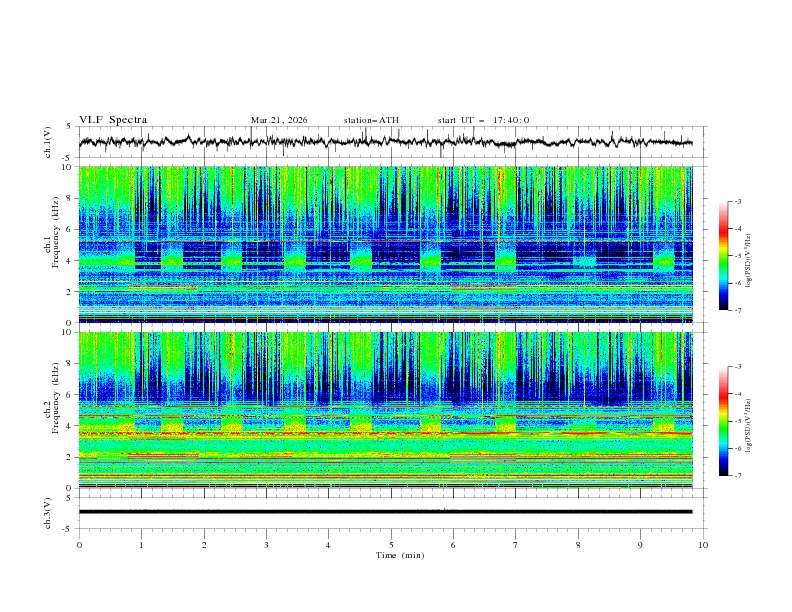Click the "ch.1(V)" axis label
The width and height of the screenshot is (792, 612).
tap(48, 142)
